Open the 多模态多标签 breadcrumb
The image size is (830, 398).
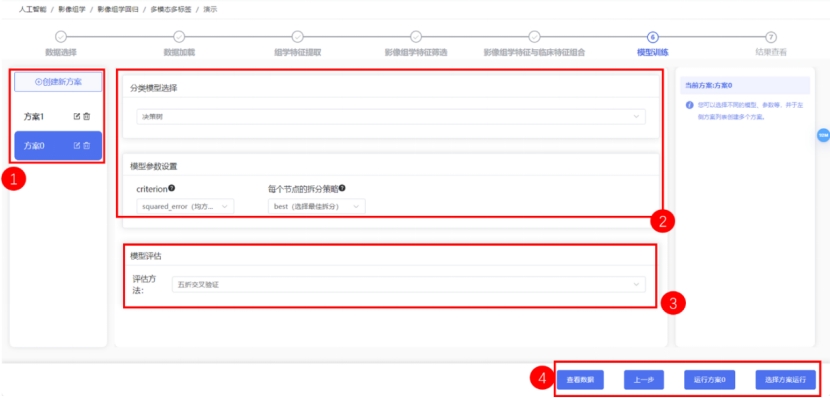(171, 10)
